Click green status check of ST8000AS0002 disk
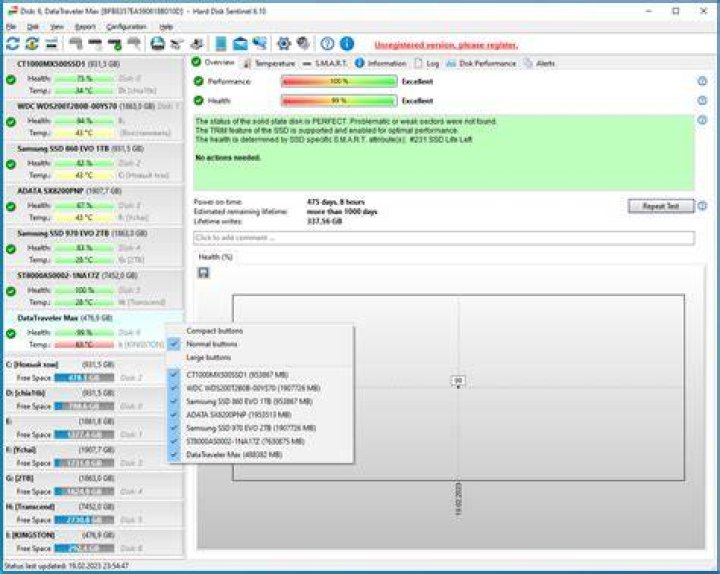Screen dimensions: 720x574 tap(11, 291)
